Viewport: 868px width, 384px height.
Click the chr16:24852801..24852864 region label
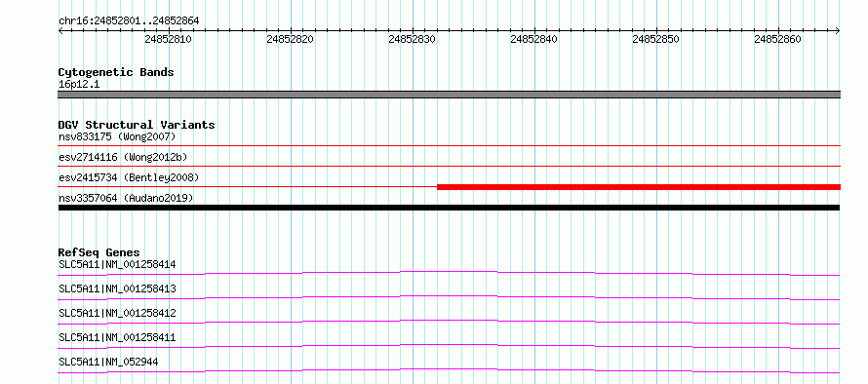(x=129, y=21)
